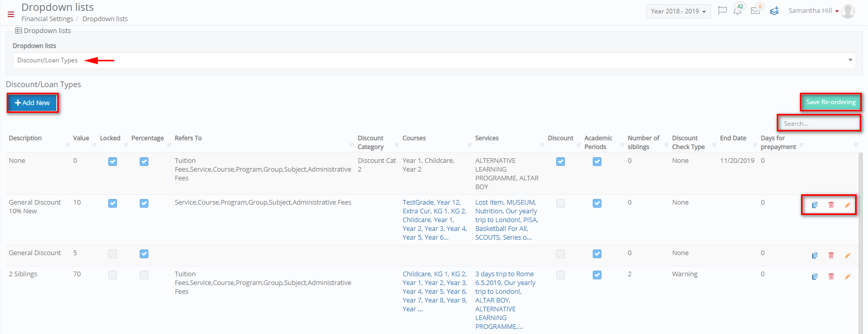Click the table's vertical scrollbar
868x334 pixels.
[860, 243]
